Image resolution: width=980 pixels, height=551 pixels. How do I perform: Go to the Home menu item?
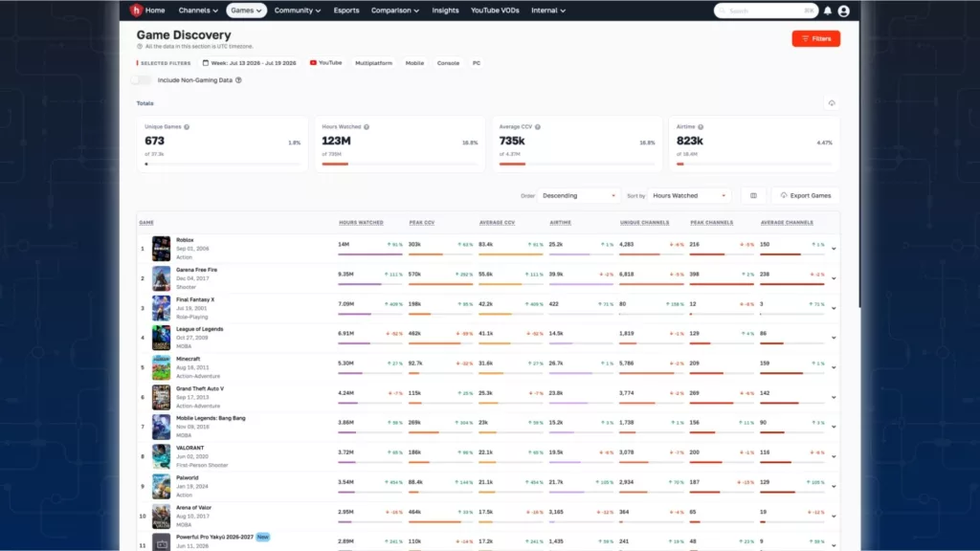pos(155,11)
